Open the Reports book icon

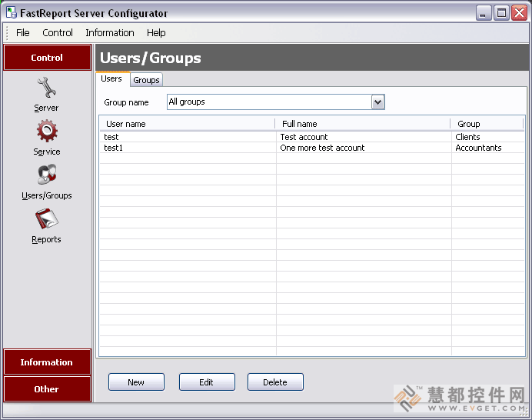click(x=47, y=218)
